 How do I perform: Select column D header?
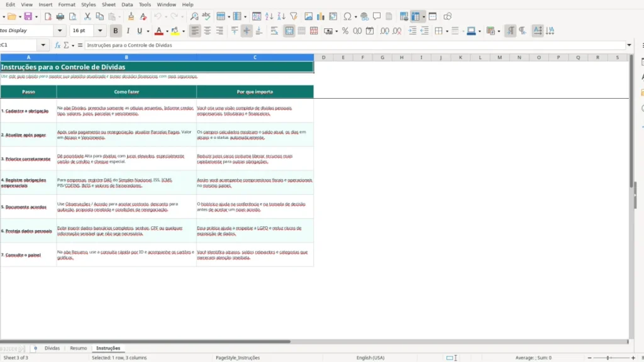click(x=324, y=57)
